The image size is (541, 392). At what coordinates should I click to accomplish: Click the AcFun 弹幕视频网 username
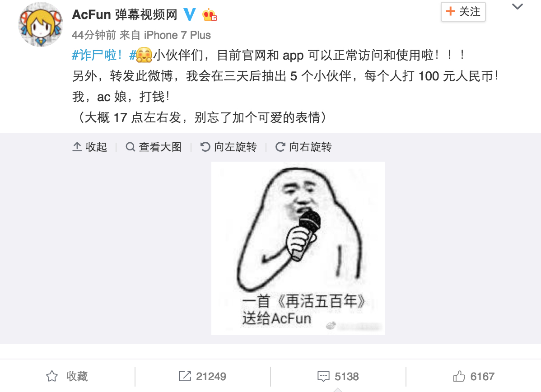click(125, 14)
